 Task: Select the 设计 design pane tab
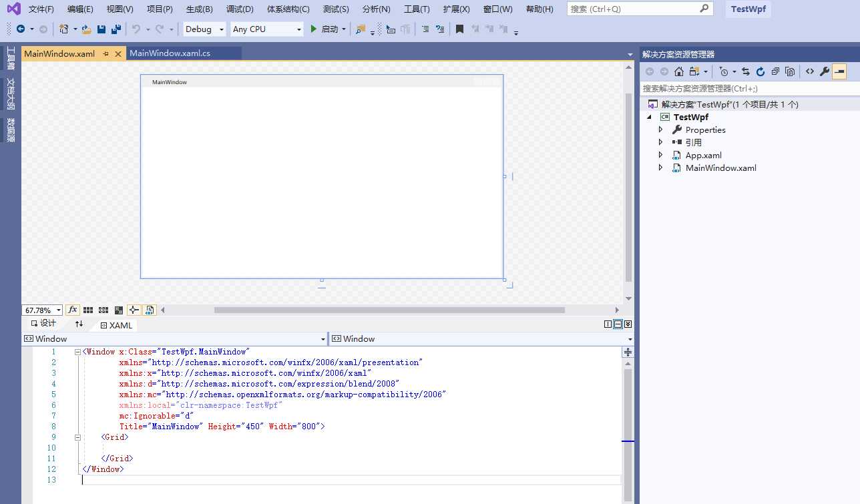(43, 323)
